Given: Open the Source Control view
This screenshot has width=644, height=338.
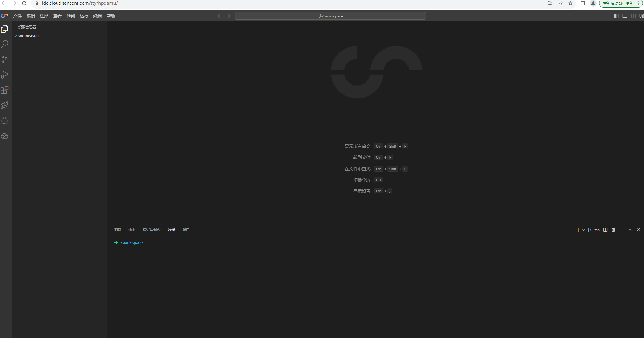Looking at the screenshot, I should pyautogui.click(x=4, y=59).
